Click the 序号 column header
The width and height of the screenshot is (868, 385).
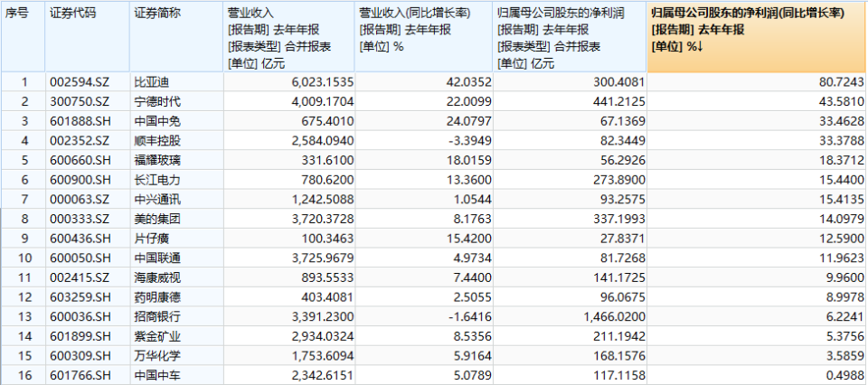click(x=23, y=36)
